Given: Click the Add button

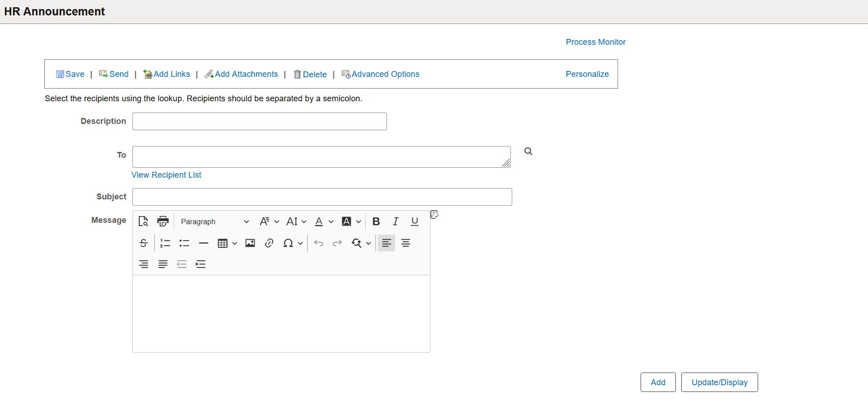Looking at the screenshot, I should point(658,382).
